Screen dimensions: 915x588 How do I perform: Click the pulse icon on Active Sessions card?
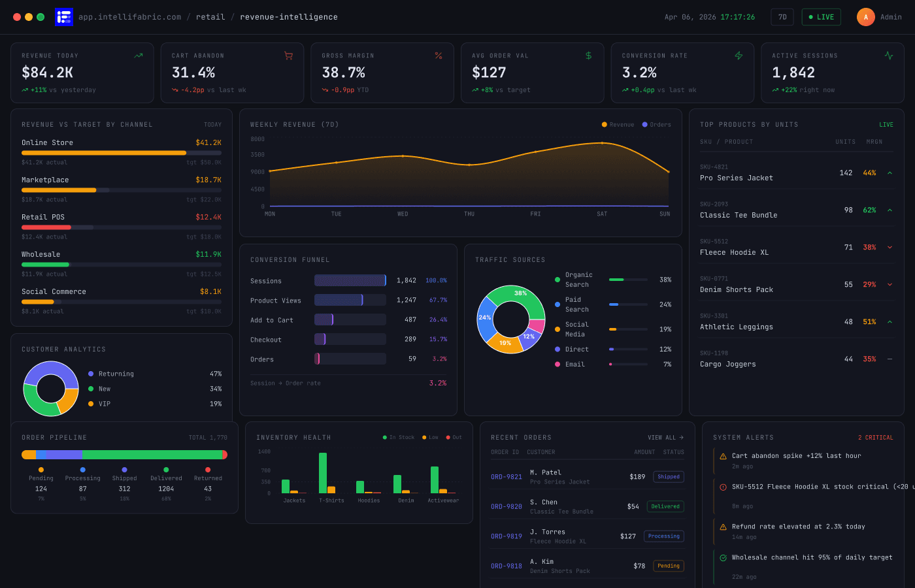coord(888,56)
